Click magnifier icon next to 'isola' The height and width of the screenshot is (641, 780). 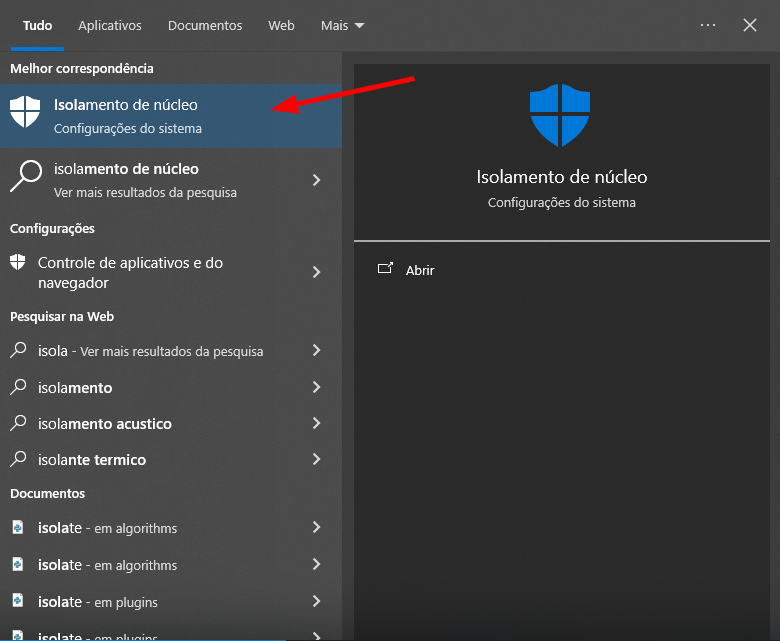[x=18, y=350]
